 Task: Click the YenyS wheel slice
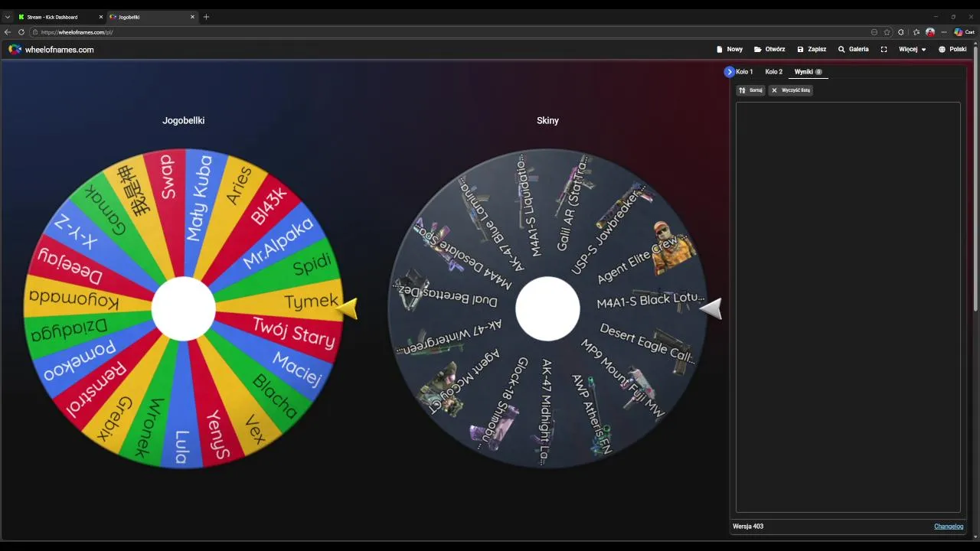click(x=217, y=435)
